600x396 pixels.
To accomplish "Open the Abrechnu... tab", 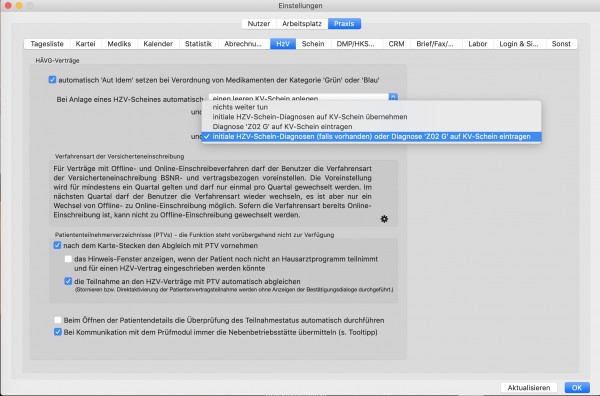I will [x=243, y=44].
